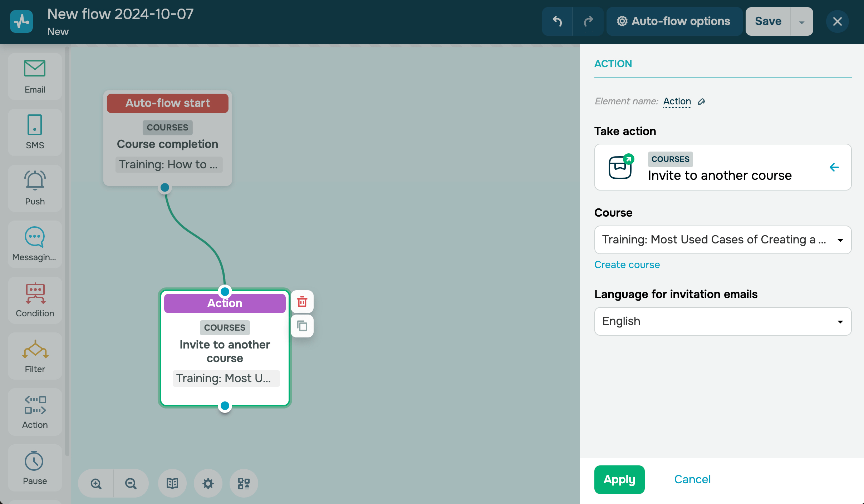Screen dimensions: 864x504
Task: Open the Save options dropdown arrow
Action: click(x=802, y=22)
